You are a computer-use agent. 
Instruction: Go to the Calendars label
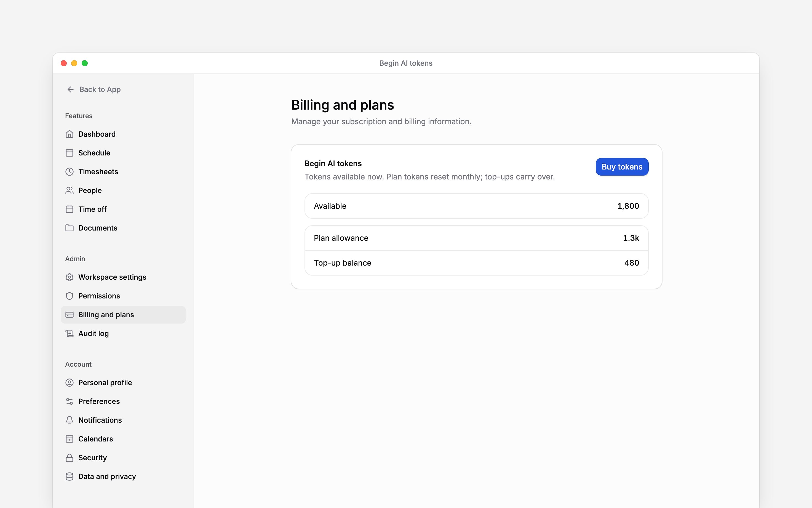point(96,439)
